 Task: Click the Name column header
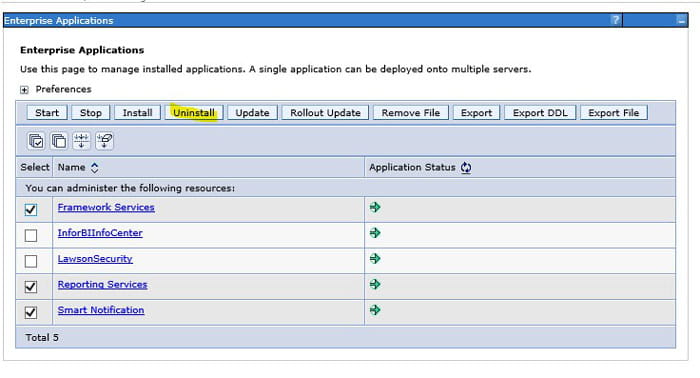71,167
